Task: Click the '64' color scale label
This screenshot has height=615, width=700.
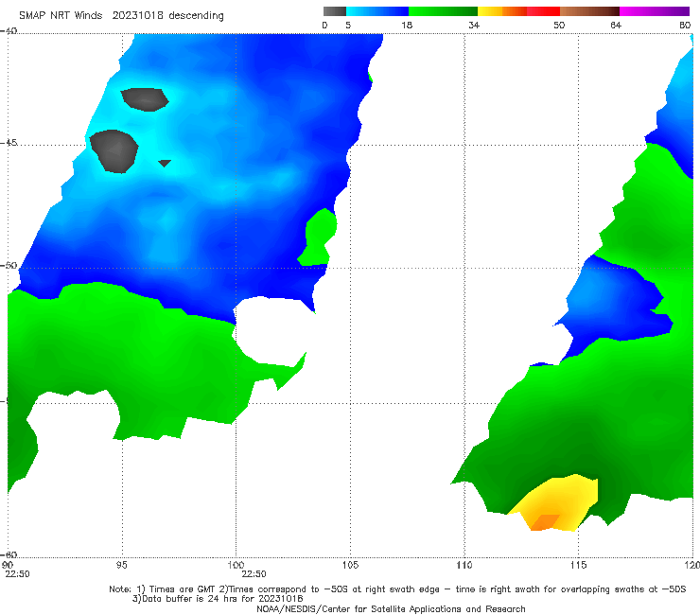Action: [616, 25]
